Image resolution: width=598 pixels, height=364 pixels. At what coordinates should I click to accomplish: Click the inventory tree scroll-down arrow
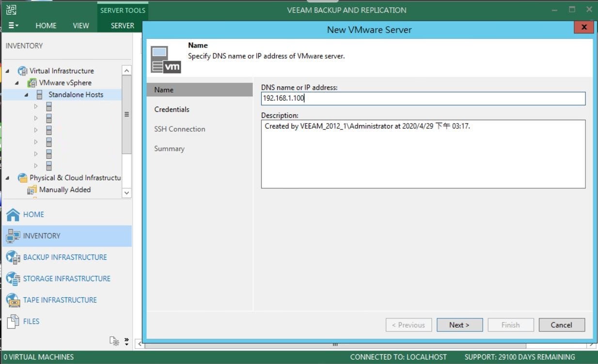click(x=126, y=192)
